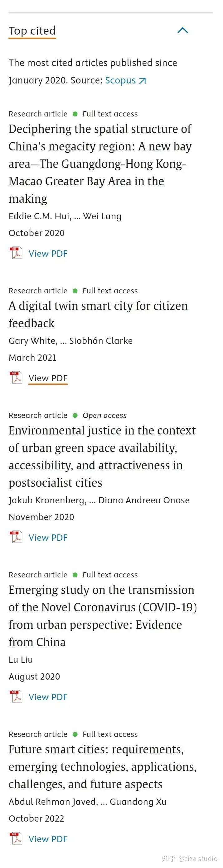Click the Top cited heading
The width and height of the screenshot is (223, 868).
point(32,31)
